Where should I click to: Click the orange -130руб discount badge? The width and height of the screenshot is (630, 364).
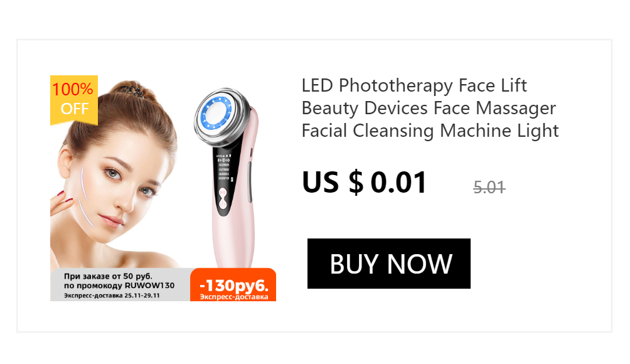coord(233,284)
